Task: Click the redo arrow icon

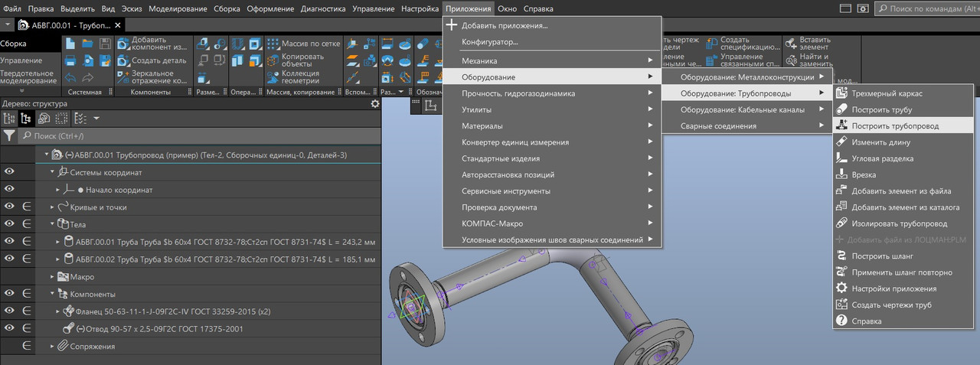Action: (87, 77)
